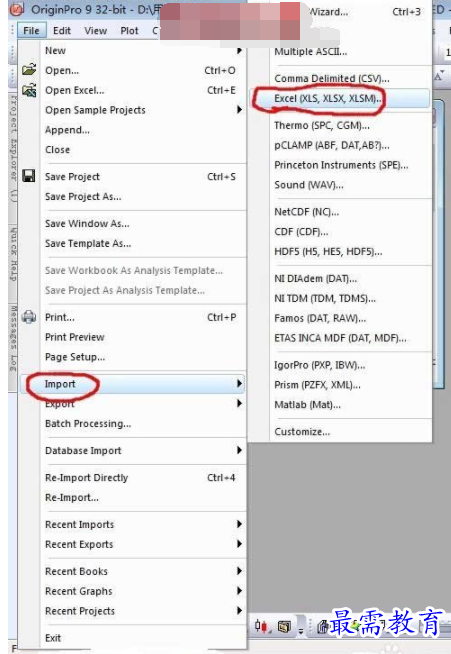Screen dimensions: 451x654
Task: Click the Print printer icon
Action: pos(29,317)
